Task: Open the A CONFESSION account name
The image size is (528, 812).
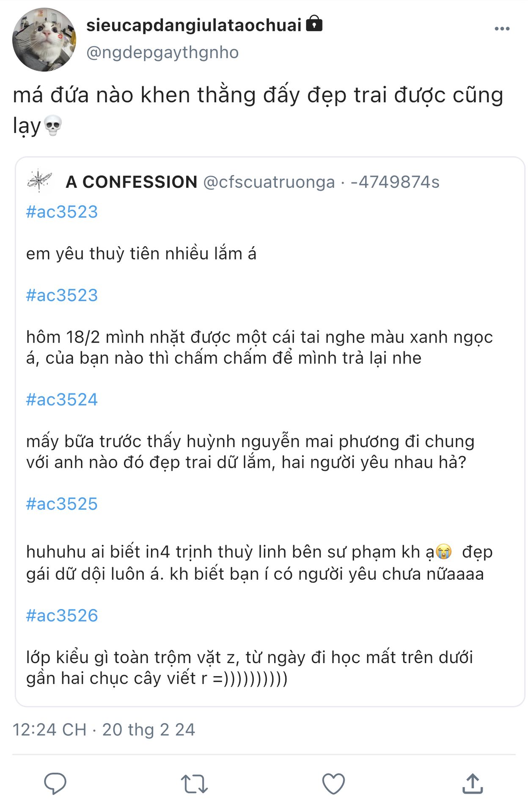Action: pos(132,182)
